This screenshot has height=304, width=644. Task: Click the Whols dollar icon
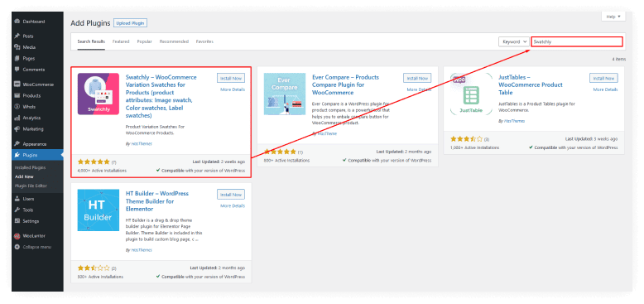point(17,106)
